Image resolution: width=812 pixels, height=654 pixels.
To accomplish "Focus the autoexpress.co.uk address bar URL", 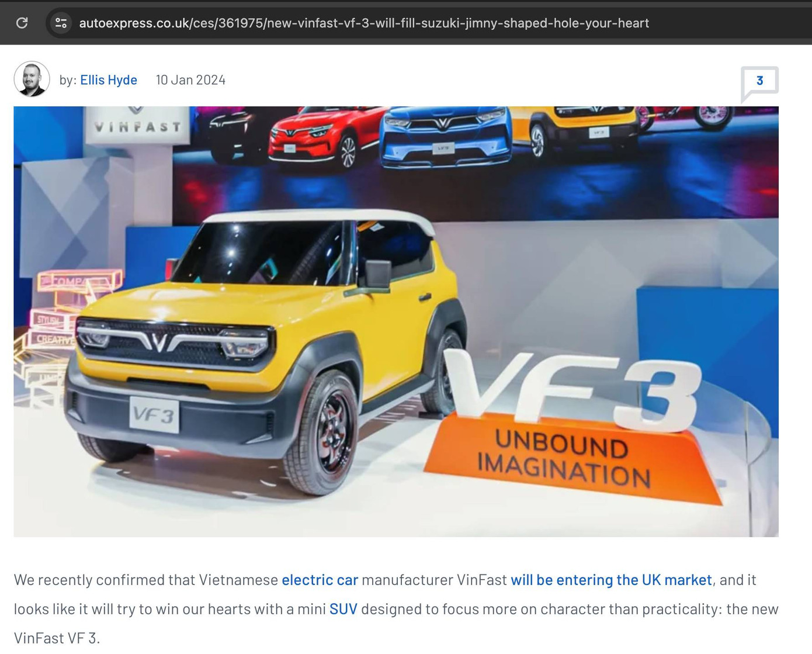I will pos(363,23).
